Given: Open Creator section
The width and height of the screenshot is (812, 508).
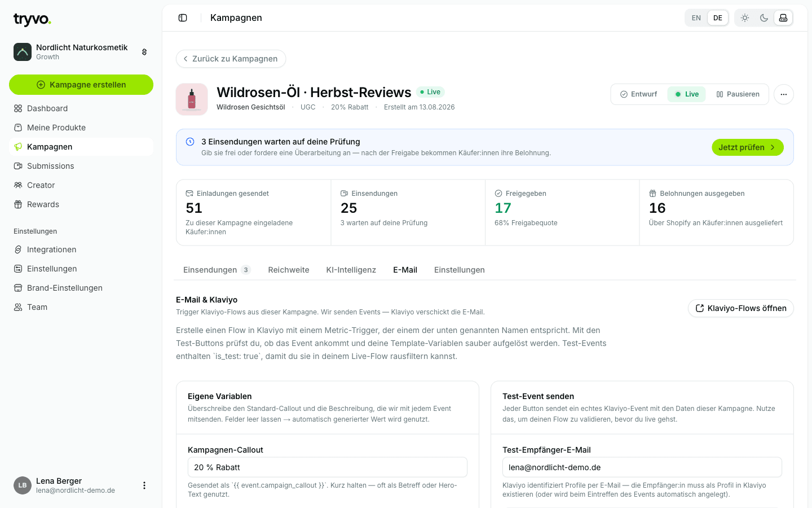Looking at the screenshot, I should click(81, 185).
